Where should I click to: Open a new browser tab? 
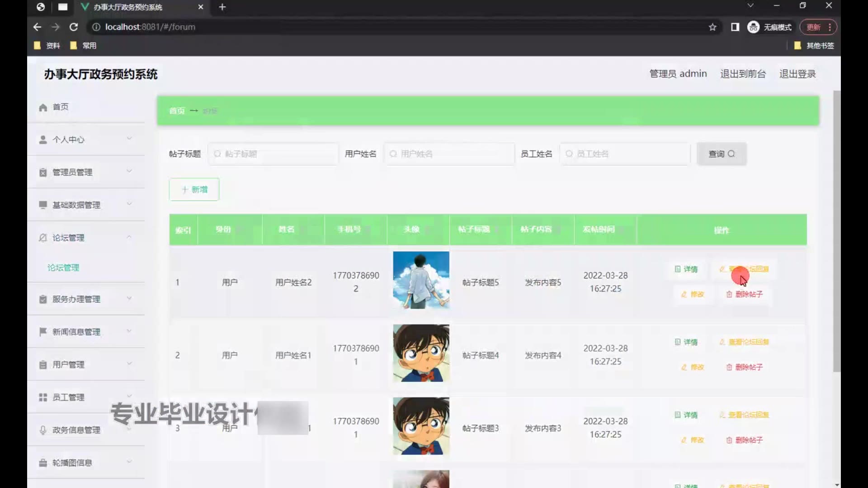(222, 7)
